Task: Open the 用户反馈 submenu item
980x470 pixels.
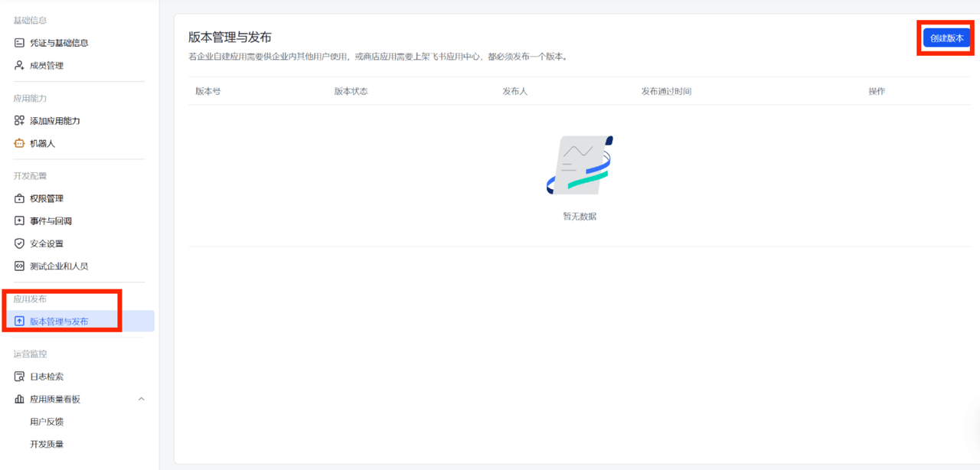Action: point(47,422)
